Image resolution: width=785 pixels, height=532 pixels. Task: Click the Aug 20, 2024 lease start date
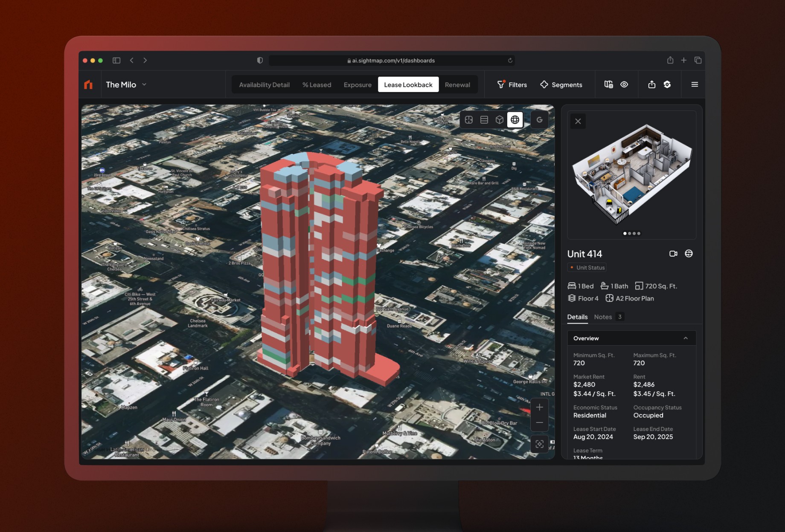tap(593, 437)
